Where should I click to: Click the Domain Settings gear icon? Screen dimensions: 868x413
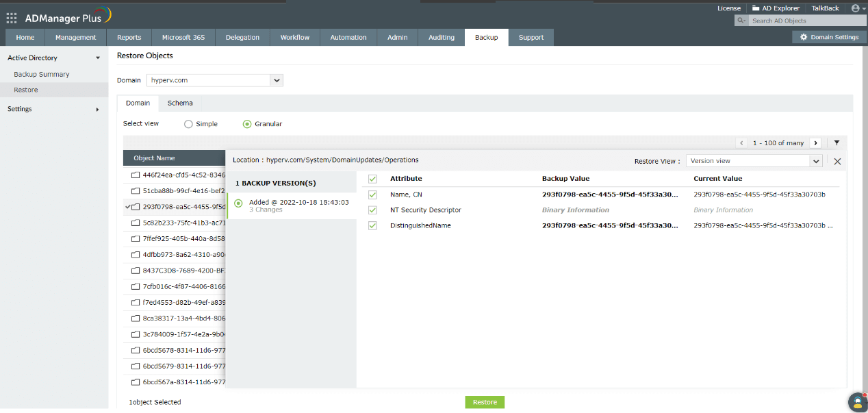(x=804, y=37)
